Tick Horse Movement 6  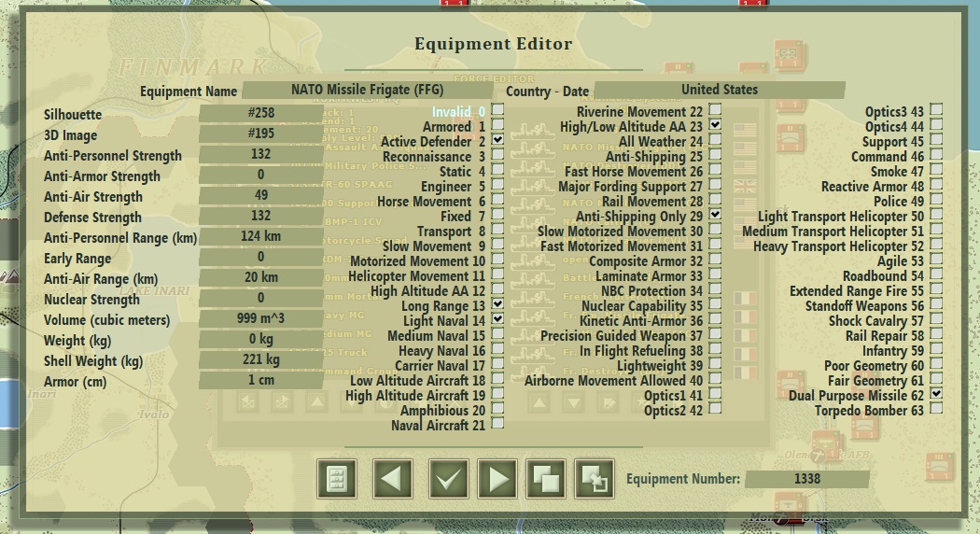(x=497, y=200)
